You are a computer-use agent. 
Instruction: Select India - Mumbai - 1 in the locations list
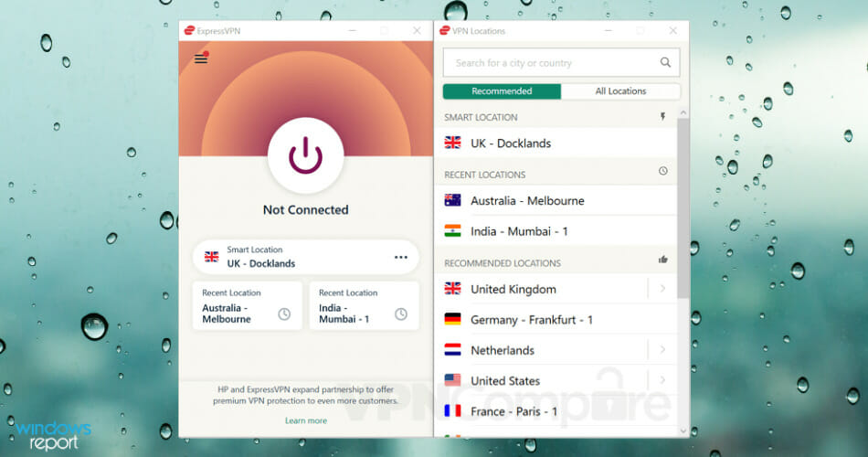tap(556, 231)
